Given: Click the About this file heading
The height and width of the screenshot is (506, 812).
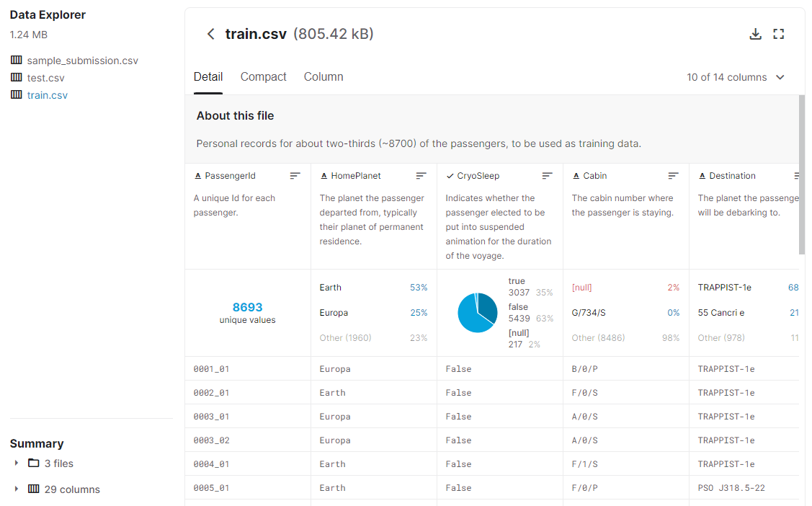Looking at the screenshot, I should 235,116.
